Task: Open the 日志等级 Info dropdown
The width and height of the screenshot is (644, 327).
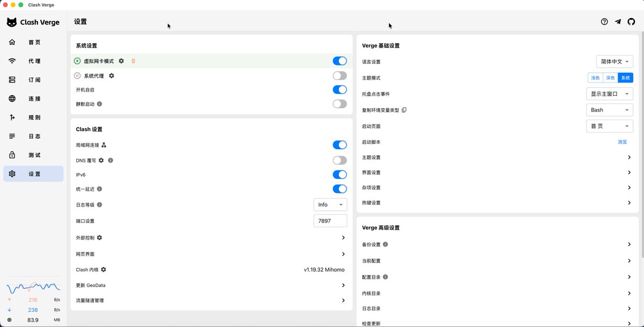Action: pyautogui.click(x=330, y=205)
